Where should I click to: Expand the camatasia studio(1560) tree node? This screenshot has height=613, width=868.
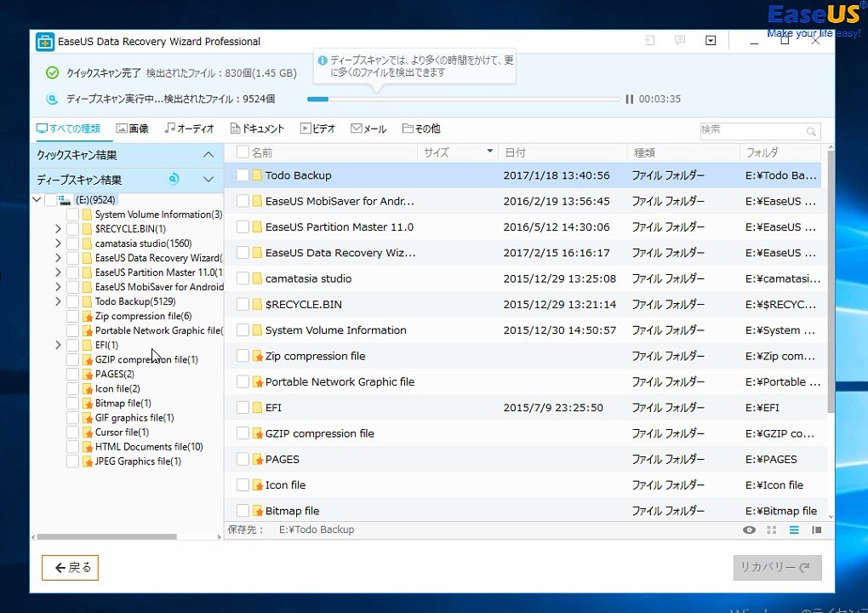click(x=58, y=243)
